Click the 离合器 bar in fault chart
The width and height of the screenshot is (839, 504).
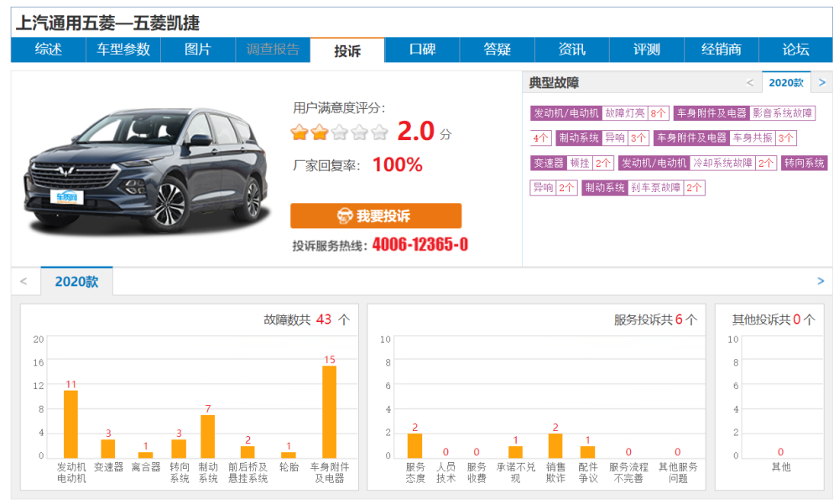click(145, 455)
